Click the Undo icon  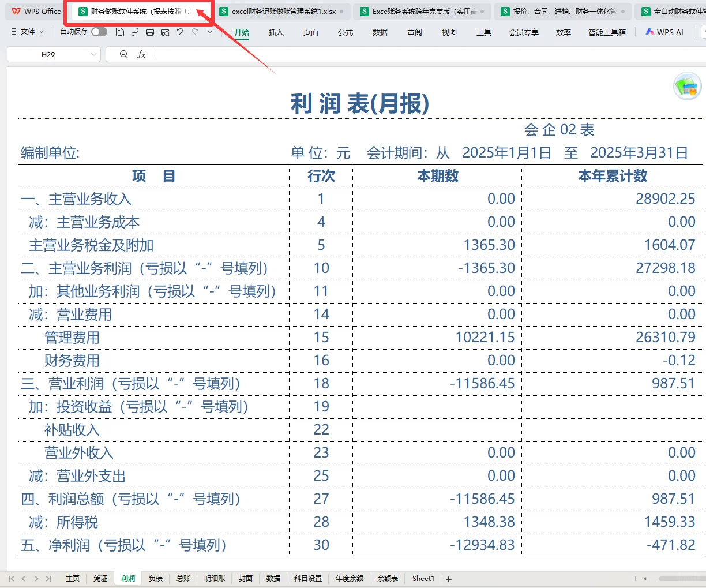tap(179, 32)
